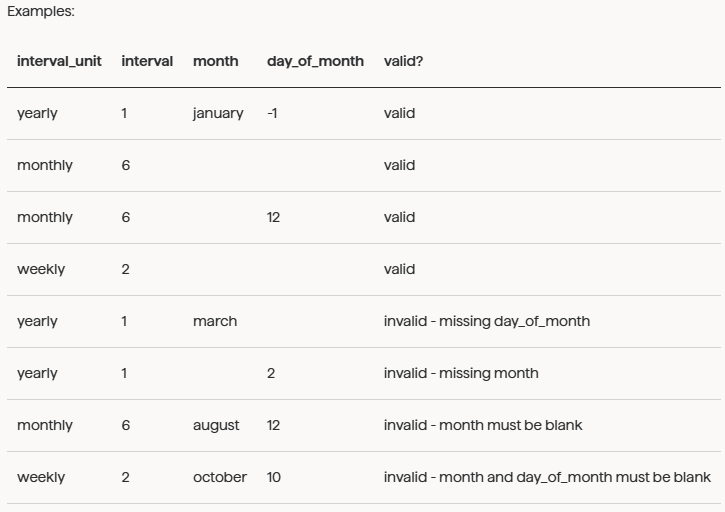Click the "october" month cell
Image resolution: width=725 pixels, height=512 pixels.
(220, 477)
